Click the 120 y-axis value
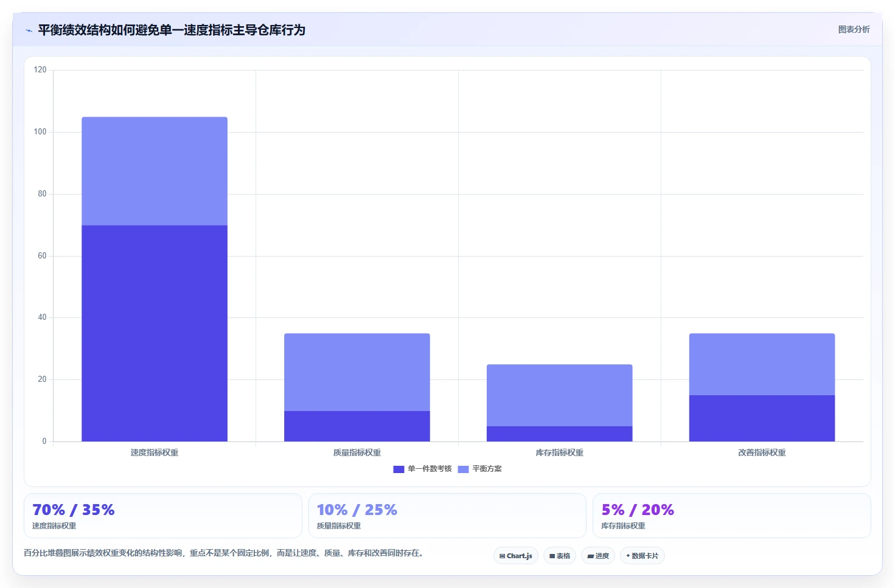 tap(40, 70)
